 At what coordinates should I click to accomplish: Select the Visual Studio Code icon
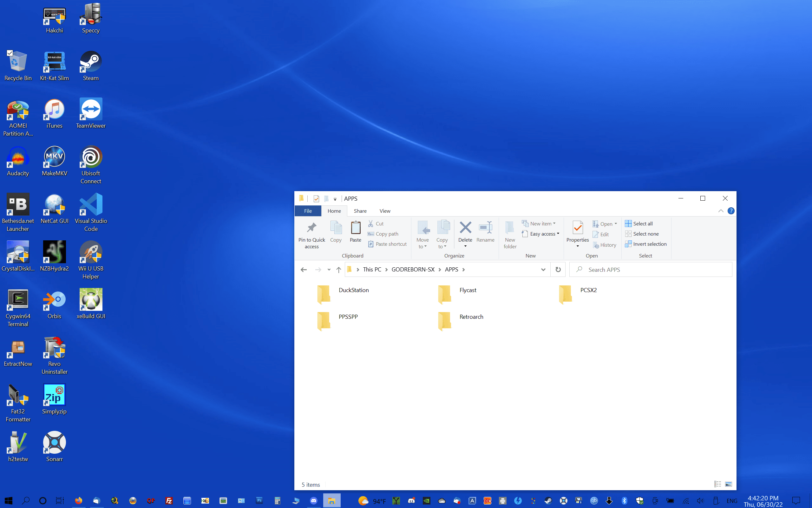(91, 213)
